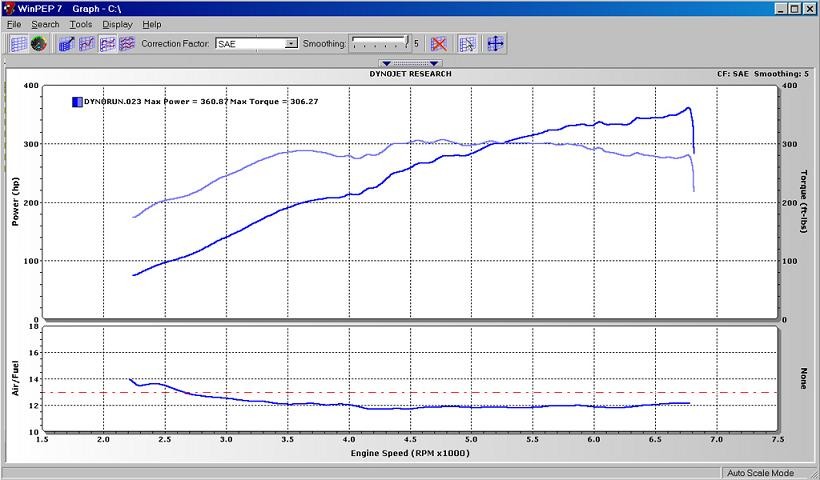Toggle the pressed multi-line graph icon
820x480 pixels.
[x=107, y=44]
